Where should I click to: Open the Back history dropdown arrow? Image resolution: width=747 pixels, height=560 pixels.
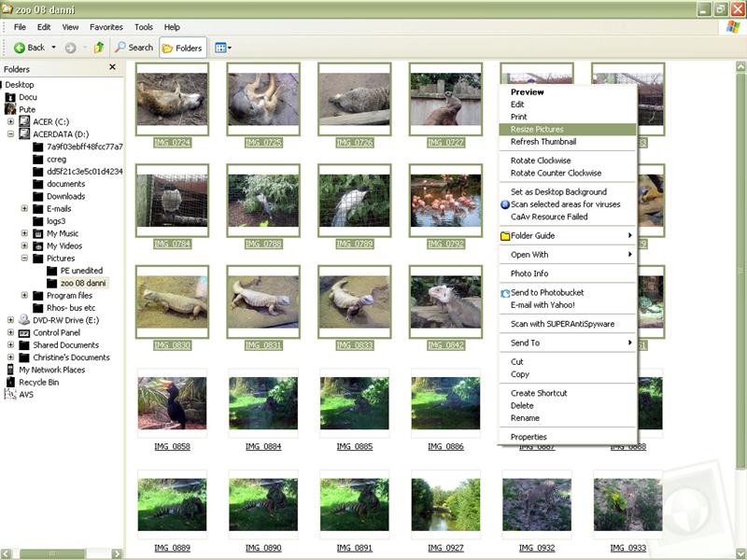[x=53, y=48]
